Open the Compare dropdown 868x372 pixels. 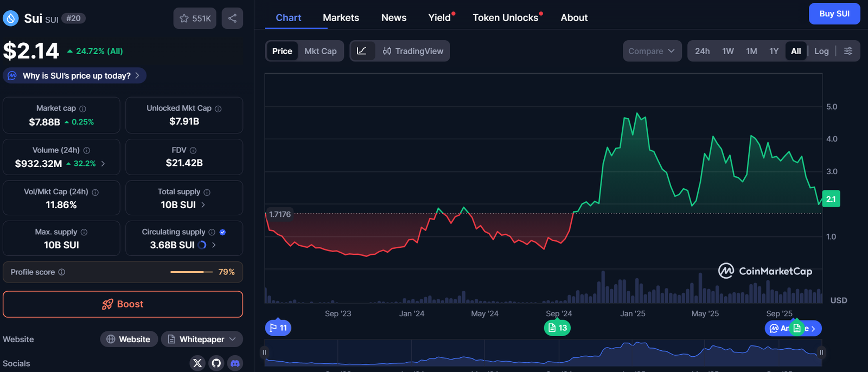pyautogui.click(x=652, y=51)
